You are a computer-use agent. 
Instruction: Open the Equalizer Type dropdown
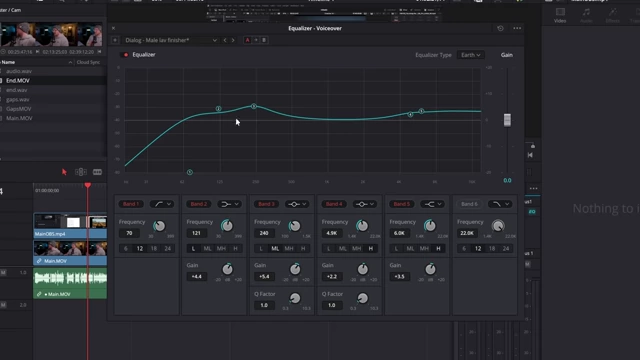tap(470, 55)
